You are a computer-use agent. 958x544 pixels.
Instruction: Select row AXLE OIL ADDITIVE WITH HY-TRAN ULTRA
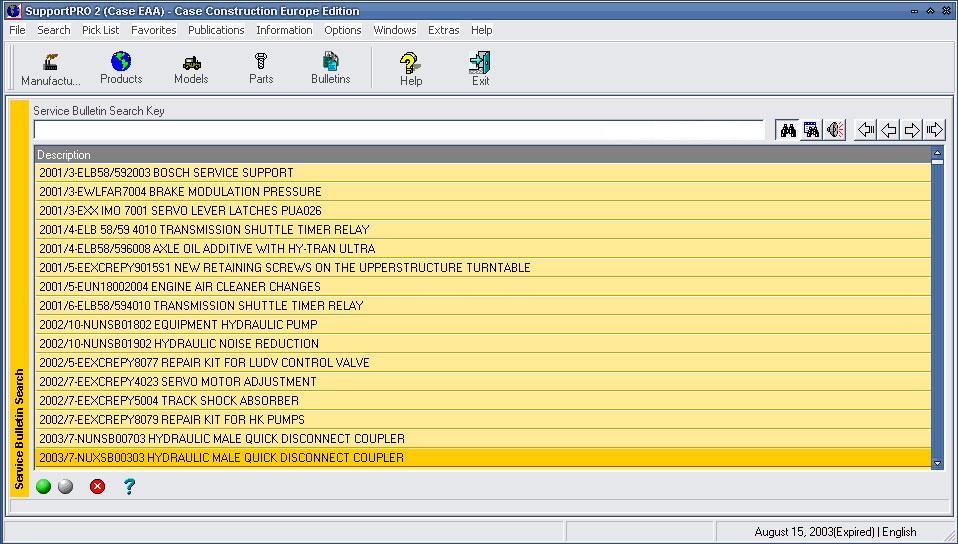point(483,248)
